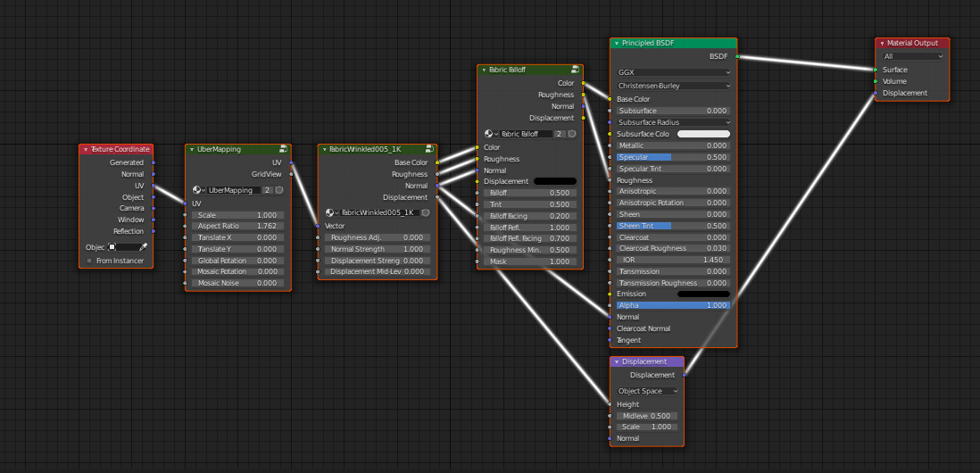
Task: Click the Surface input socket on Material Output
Action: [876, 70]
